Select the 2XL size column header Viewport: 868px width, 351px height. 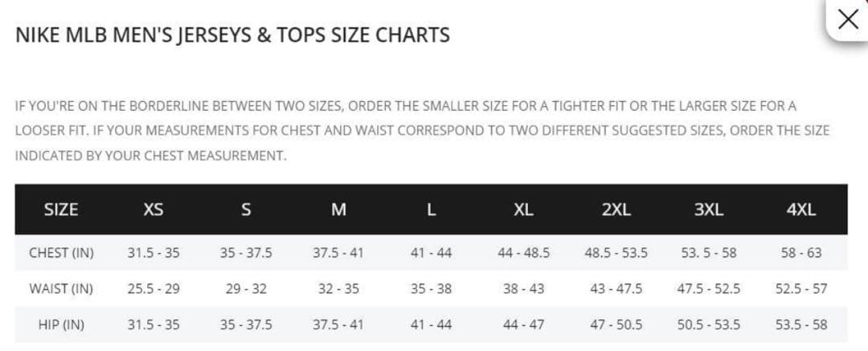[x=616, y=210]
